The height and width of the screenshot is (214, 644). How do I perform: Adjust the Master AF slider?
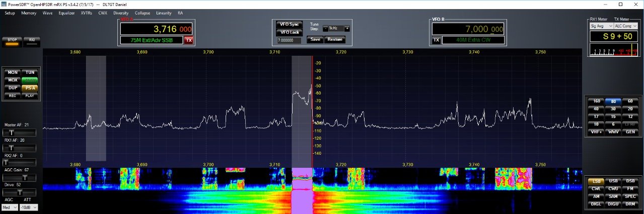click(x=20, y=132)
